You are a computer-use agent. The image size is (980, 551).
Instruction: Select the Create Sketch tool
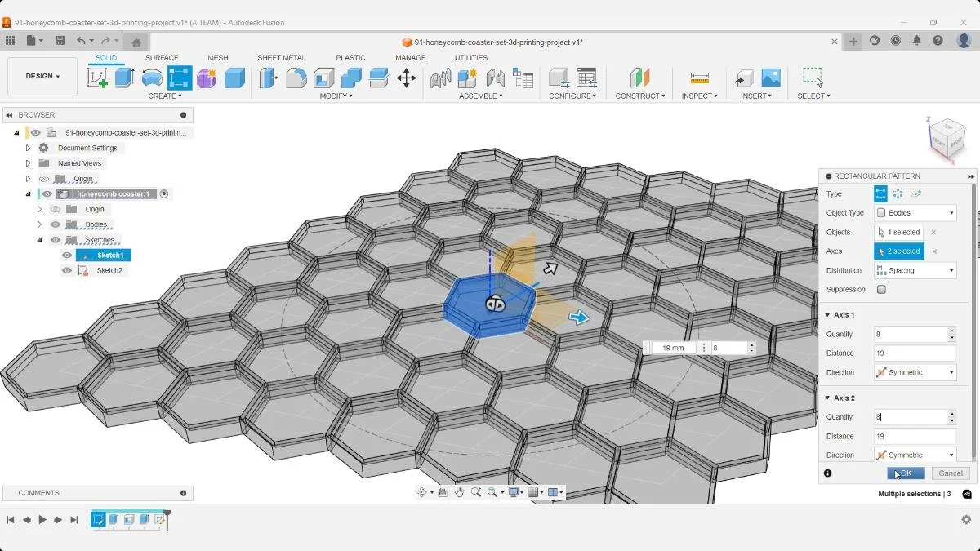coord(98,77)
